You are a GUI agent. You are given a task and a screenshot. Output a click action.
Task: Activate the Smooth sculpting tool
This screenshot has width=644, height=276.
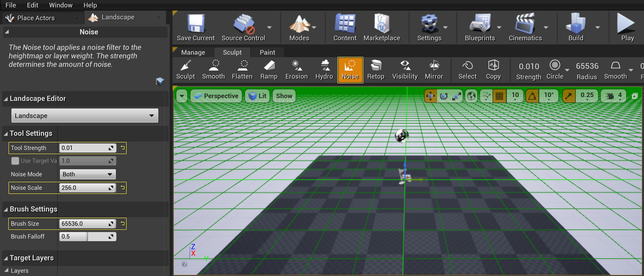213,70
